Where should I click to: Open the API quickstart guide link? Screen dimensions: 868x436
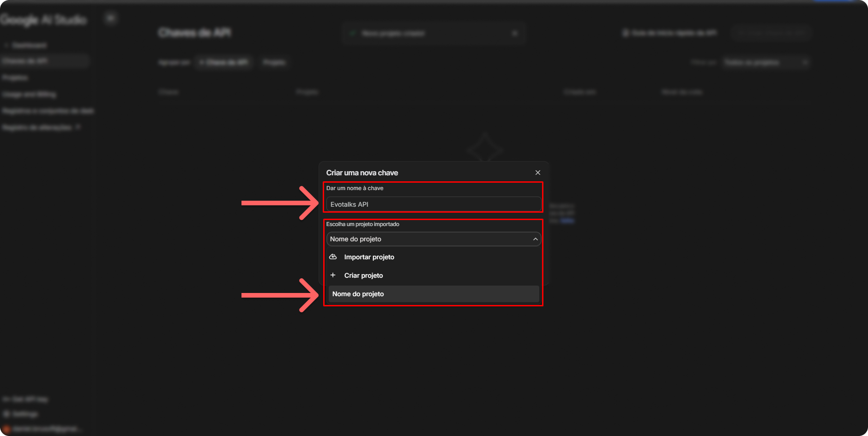pyautogui.click(x=669, y=33)
